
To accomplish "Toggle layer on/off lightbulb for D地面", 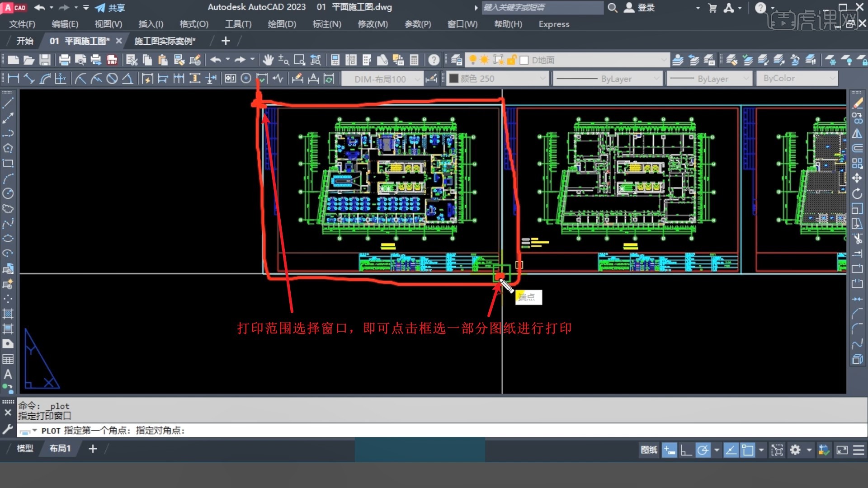I will (x=473, y=60).
